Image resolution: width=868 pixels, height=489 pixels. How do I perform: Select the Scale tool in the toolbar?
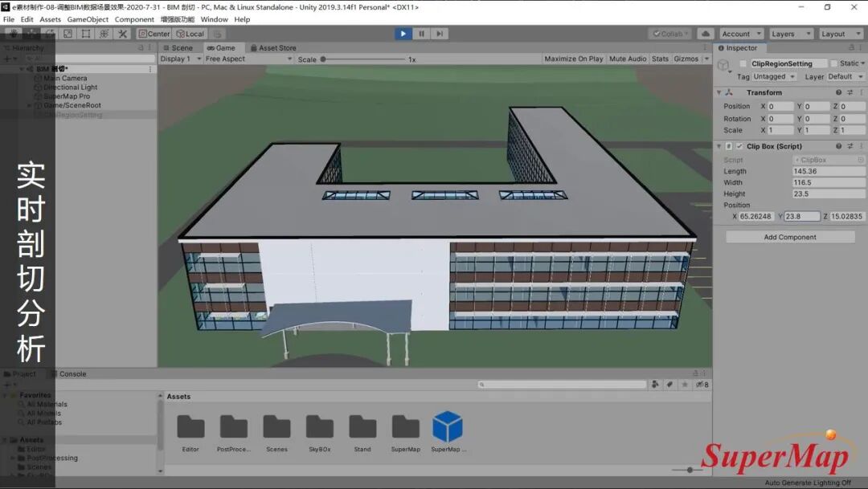pos(68,34)
